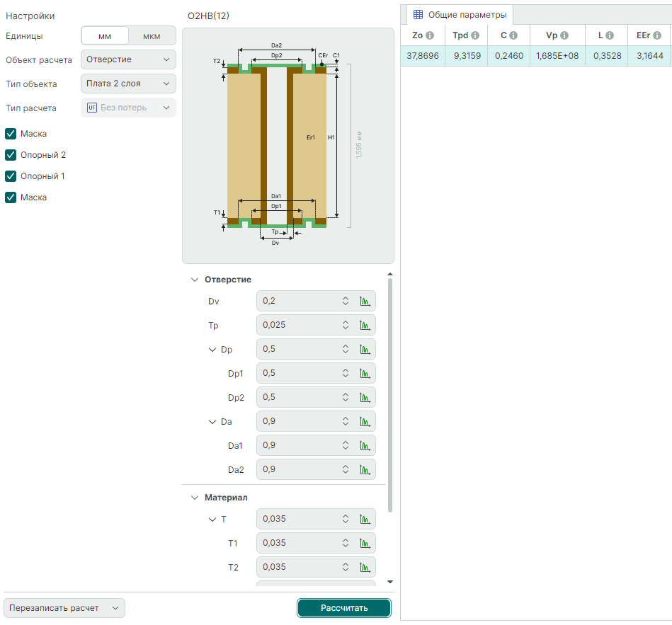
Task: Collapse the Материал section
Action: [195, 498]
